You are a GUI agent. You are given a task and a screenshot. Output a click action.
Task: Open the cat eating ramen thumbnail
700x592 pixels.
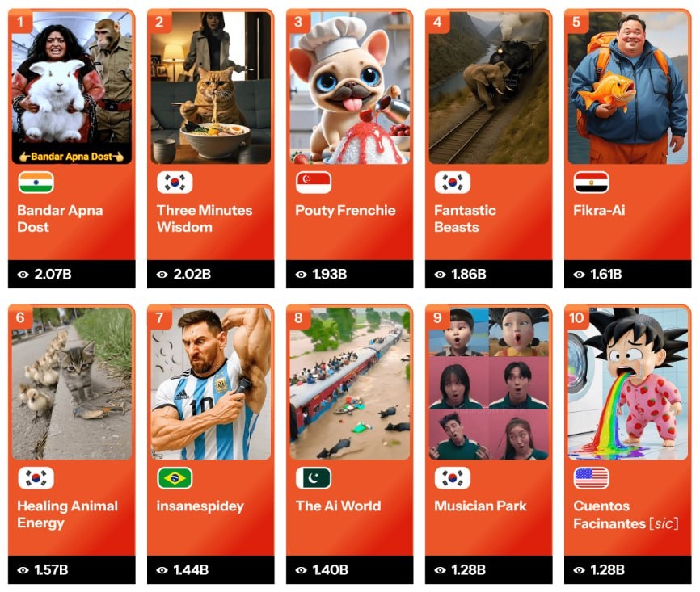(x=211, y=88)
